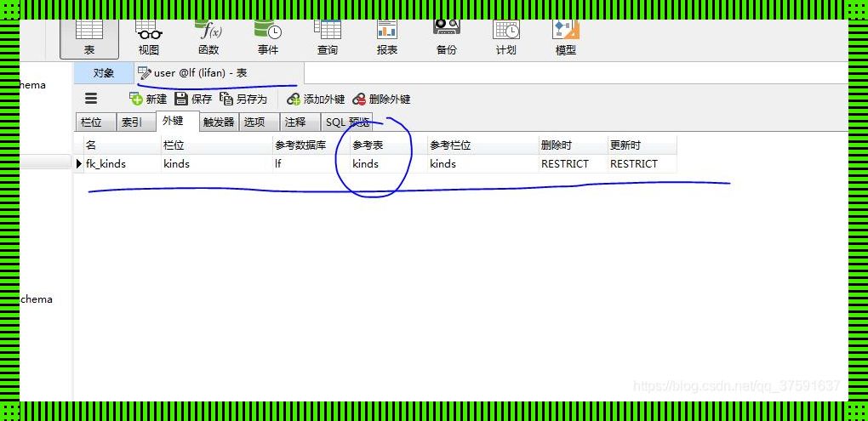This screenshot has height=421, width=868.
Task: Open the 计划 (Schedule) toolbar icon
Action: 506,39
